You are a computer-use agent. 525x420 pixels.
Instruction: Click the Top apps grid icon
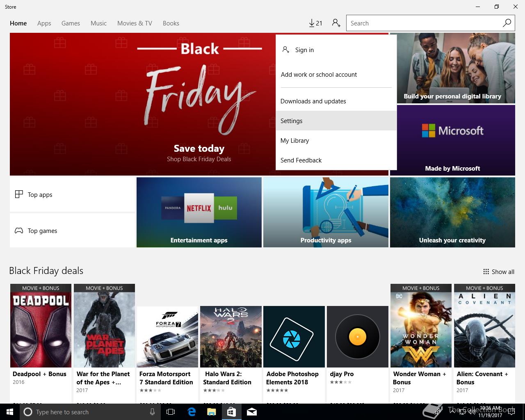point(19,194)
